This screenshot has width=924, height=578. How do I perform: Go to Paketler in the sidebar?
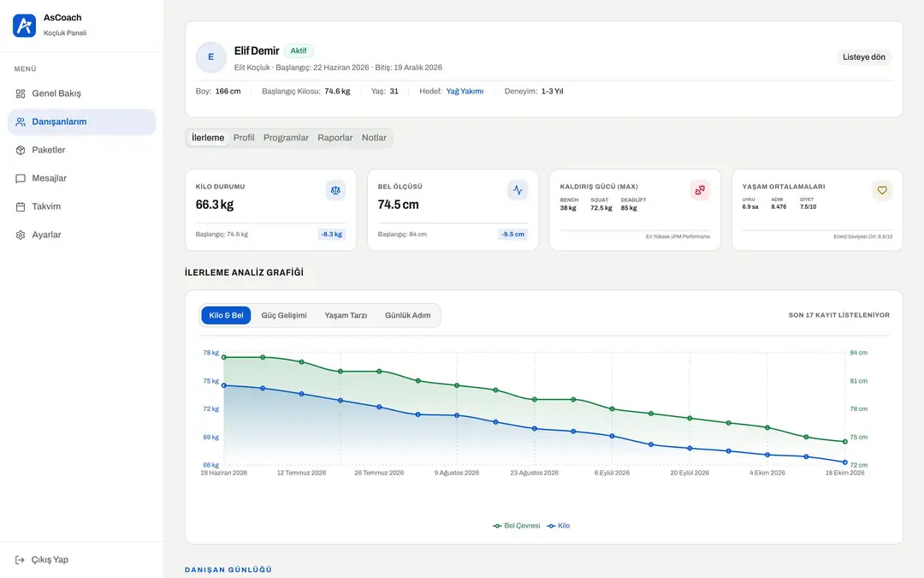(x=82, y=150)
